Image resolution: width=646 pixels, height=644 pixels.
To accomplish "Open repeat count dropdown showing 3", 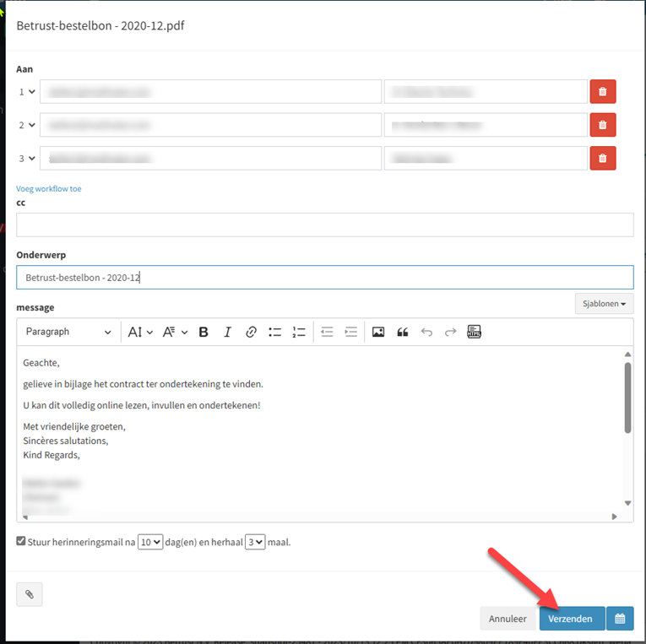I will pyautogui.click(x=255, y=542).
